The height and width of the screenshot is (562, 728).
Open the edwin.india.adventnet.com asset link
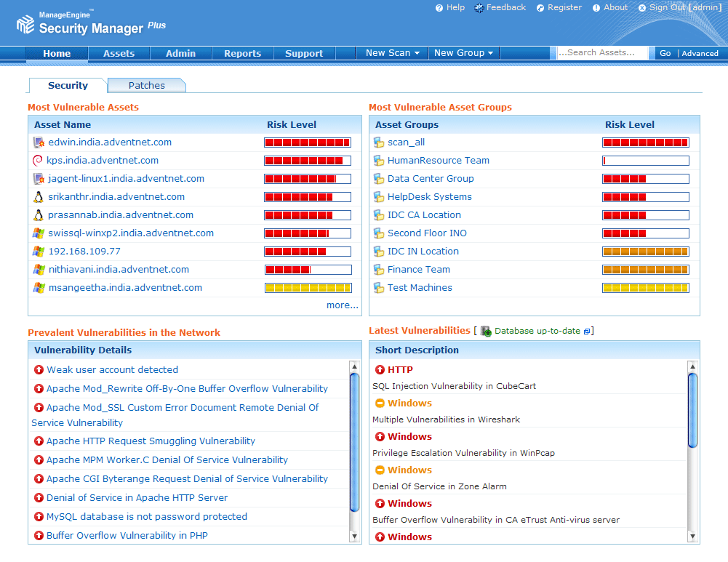110,142
